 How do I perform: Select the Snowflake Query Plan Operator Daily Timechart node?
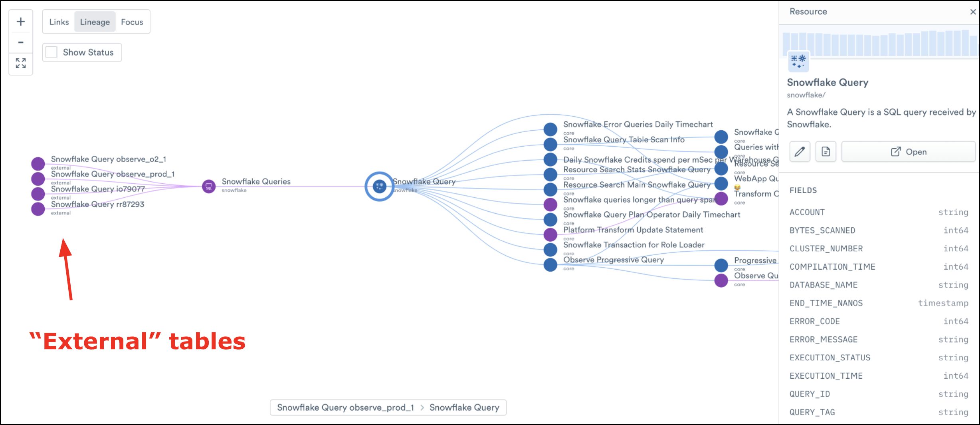550,219
